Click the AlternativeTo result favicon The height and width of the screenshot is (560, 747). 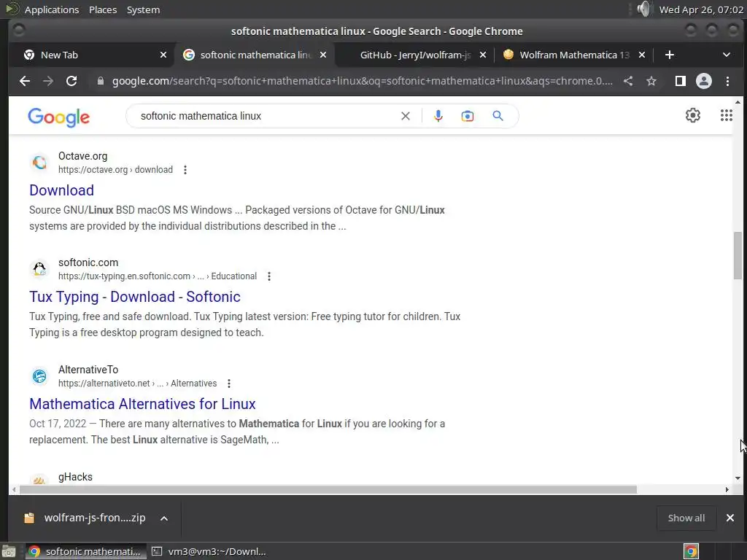click(x=39, y=376)
